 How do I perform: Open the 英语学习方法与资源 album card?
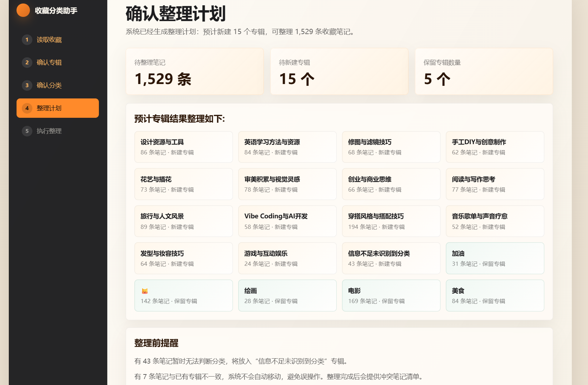287,147
